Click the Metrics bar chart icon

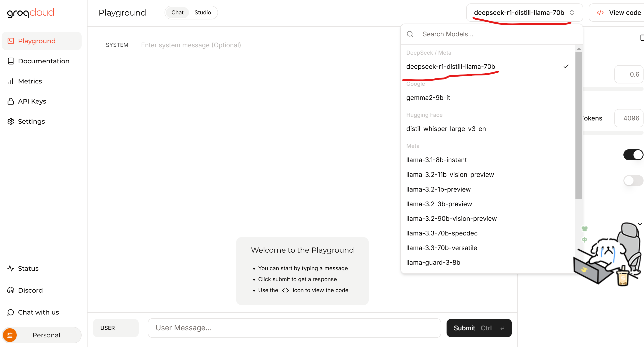point(11,81)
